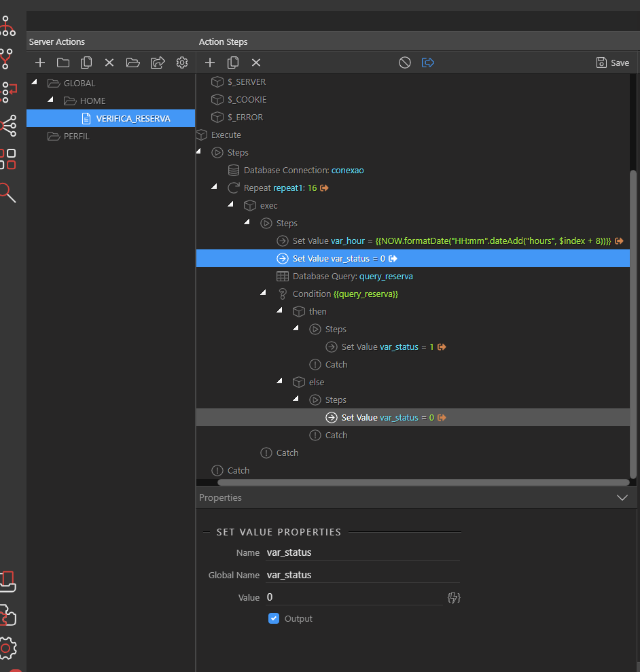Click the Value input field
The image size is (640, 672).
pyautogui.click(x=353, y=597)
